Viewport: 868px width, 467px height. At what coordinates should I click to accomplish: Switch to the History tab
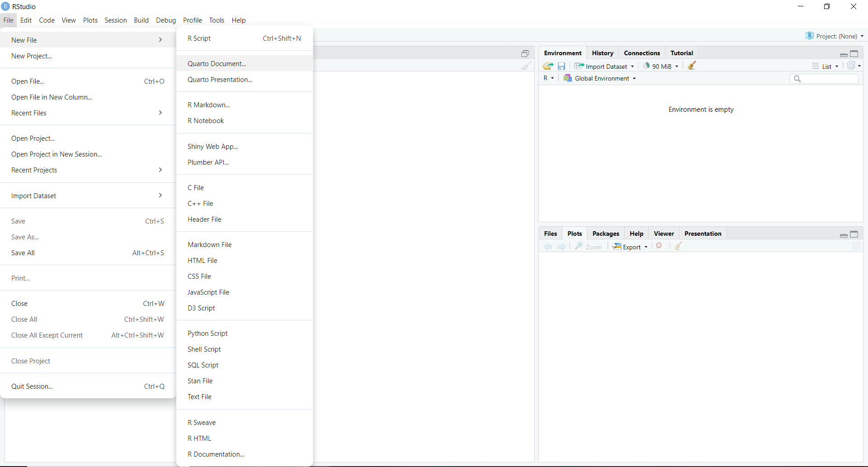tap(603, 53)
